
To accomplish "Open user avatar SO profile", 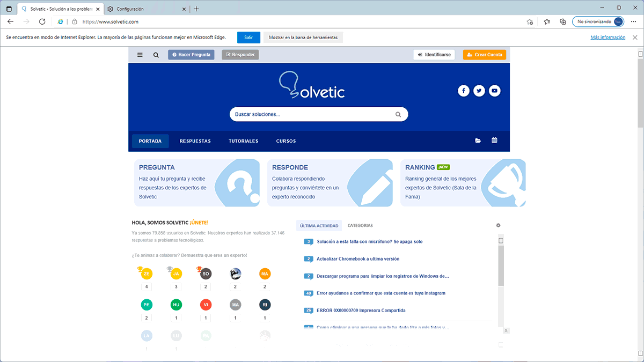I will coord(205,274).
